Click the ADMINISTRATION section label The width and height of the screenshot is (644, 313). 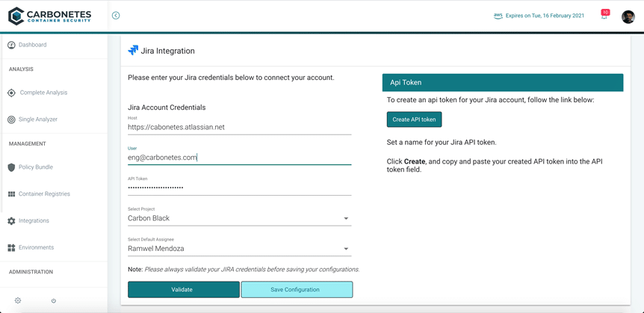click(31, 272)
